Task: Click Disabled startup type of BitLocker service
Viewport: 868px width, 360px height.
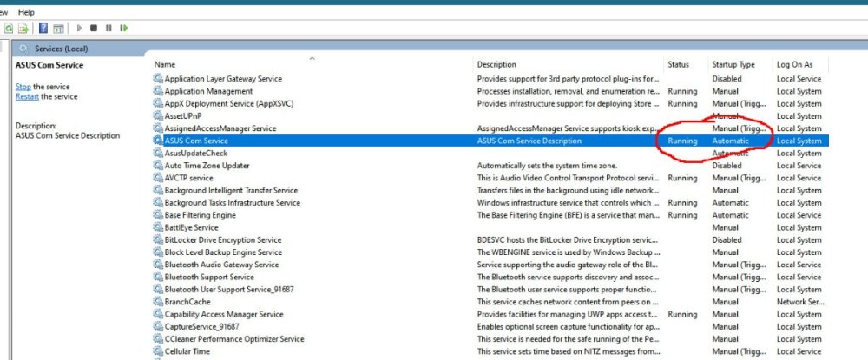Action: pyautogui.click(x=727, y=240)
